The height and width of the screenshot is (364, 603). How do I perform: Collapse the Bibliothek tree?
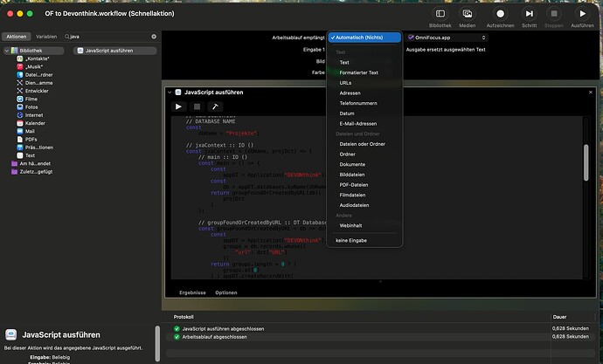4,52
